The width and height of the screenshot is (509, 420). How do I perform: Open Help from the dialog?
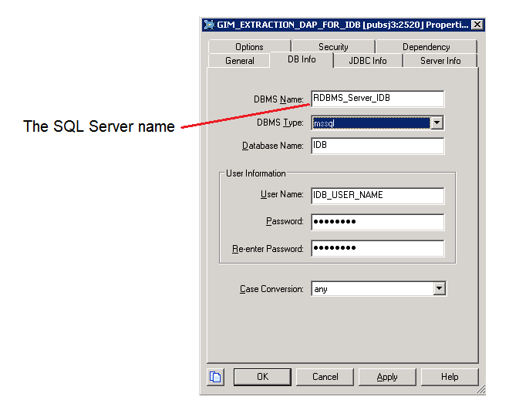tap(450, 377)
